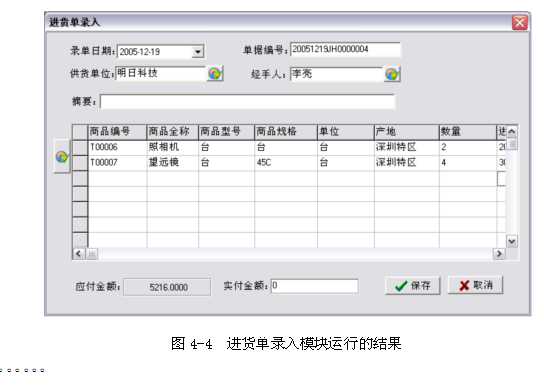
Task: Select row header of T00007 row
Action: pyautogui.click(x=80, y=163)
